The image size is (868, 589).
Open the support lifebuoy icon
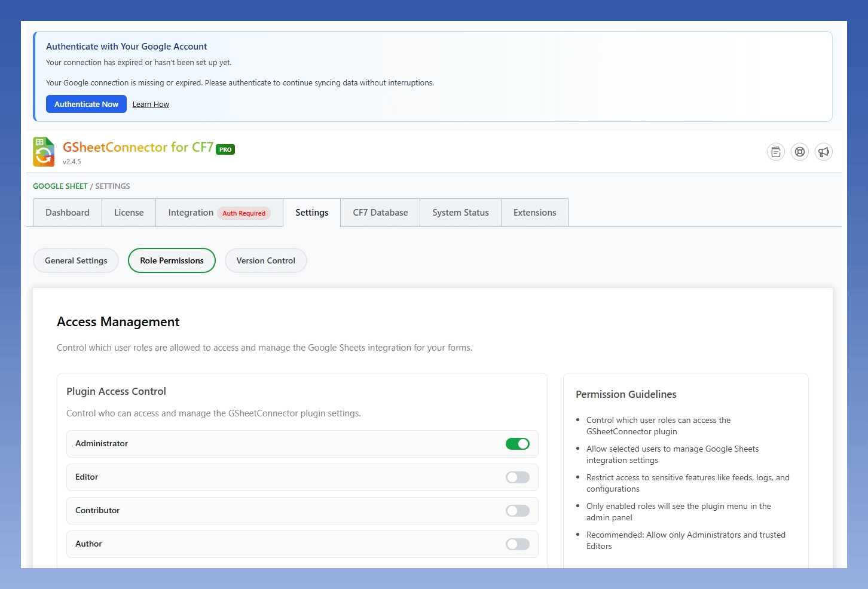coord(800,152)
